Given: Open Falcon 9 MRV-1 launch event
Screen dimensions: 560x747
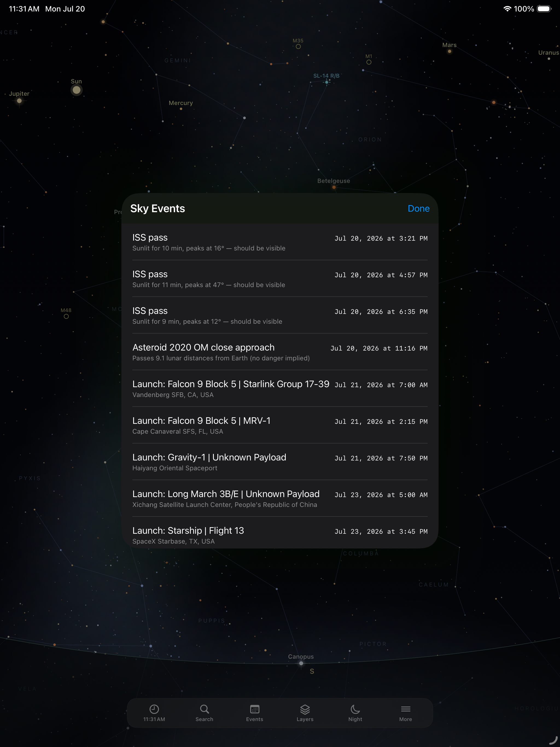Looking at the screenshot, I should pyautogui.click(x=280, y=425).
